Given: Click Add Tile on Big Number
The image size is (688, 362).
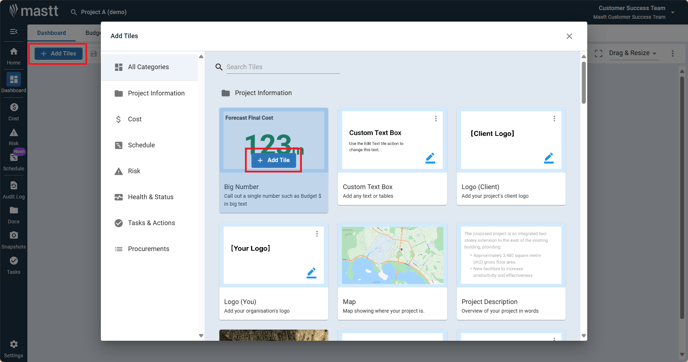Looking at the screenshot, I should (x=273, y=160).
